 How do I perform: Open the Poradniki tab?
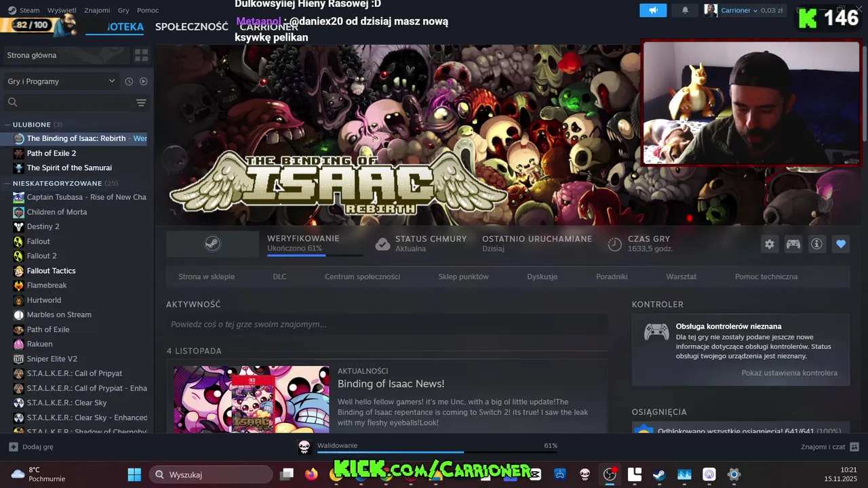pos(612,277)
